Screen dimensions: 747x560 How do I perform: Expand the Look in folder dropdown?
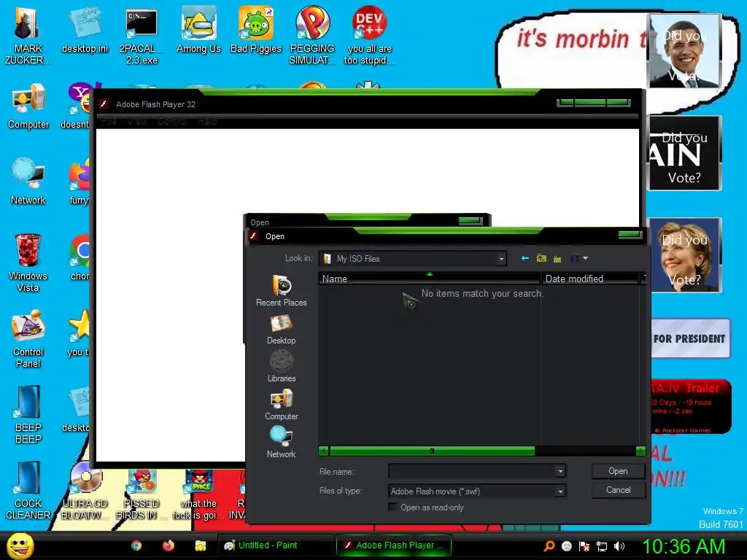click(x=500, y=259)
